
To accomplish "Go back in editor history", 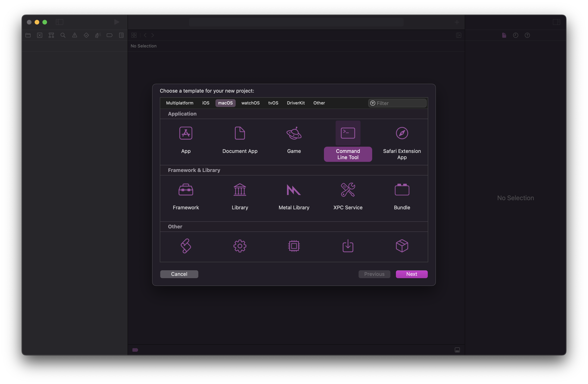I will click(x=145, y=35).
